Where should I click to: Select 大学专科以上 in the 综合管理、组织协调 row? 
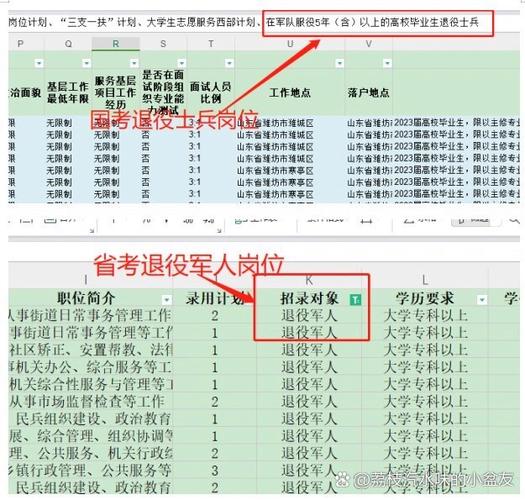425,436
